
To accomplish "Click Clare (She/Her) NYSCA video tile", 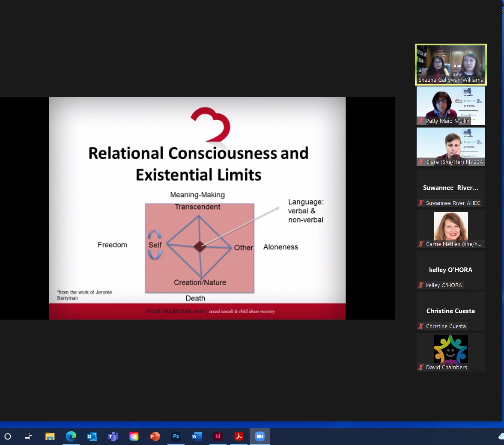I will click(x=450, y=146).
